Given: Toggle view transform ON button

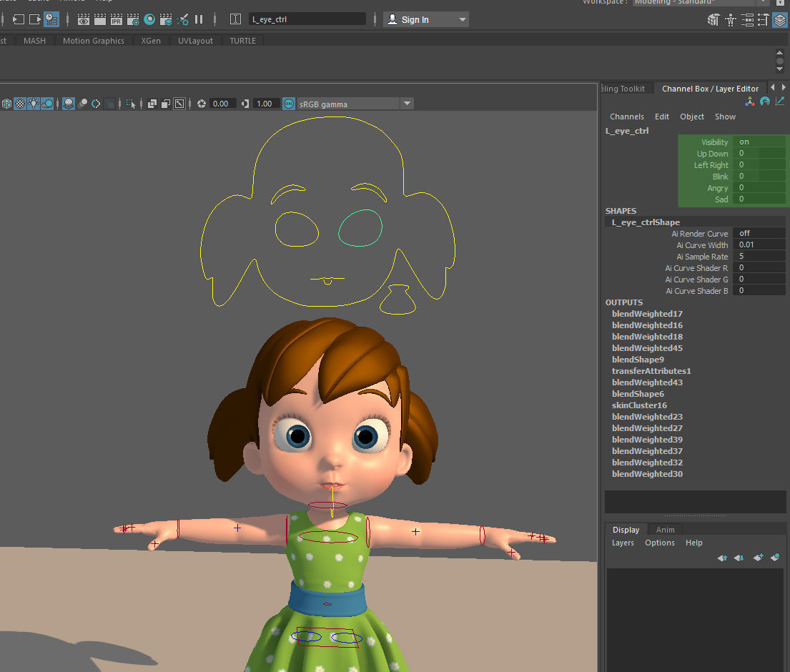Looking at the screenshot, I should click(289, 104).
